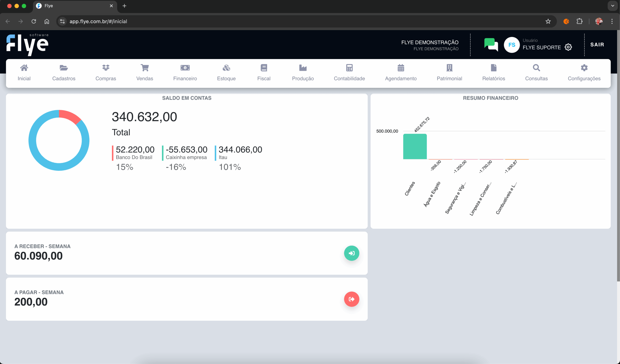Open the Consultas search menu
Screen dimensions: 620x364
coord(536,73)
